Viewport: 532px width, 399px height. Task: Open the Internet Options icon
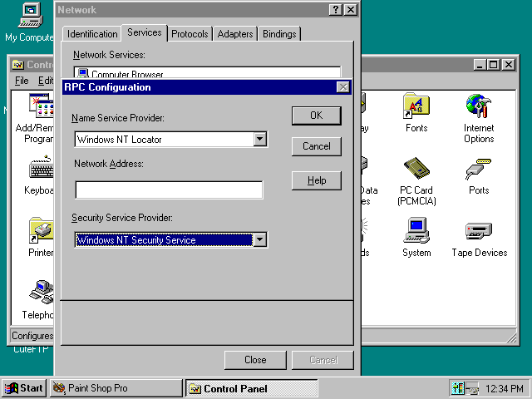pos(479,107)
